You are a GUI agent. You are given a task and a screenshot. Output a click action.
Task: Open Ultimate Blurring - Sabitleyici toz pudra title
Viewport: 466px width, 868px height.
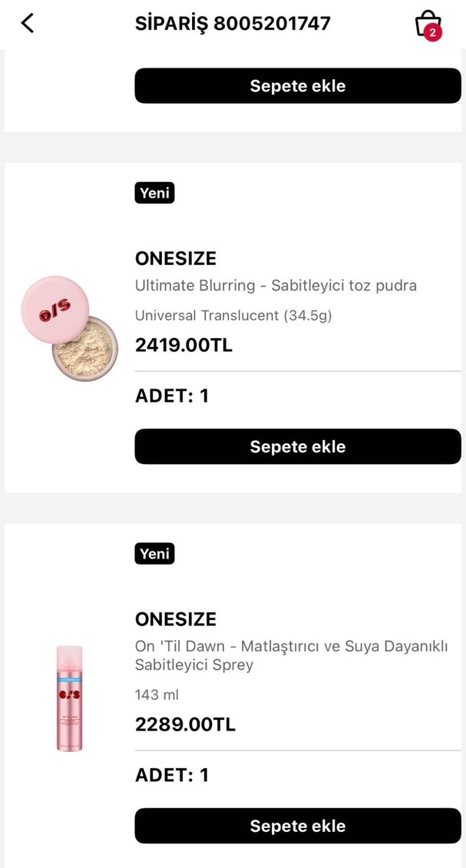click(276, 286)
